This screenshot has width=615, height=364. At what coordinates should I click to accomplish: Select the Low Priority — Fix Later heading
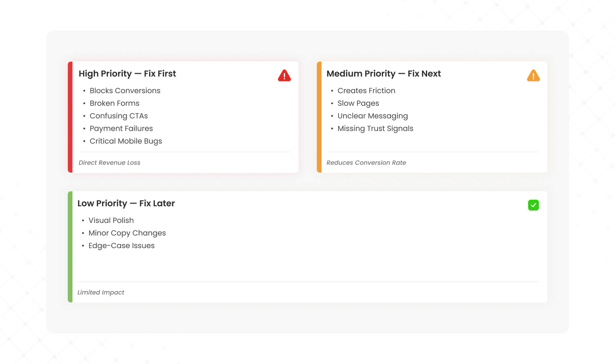pos(126,204)
